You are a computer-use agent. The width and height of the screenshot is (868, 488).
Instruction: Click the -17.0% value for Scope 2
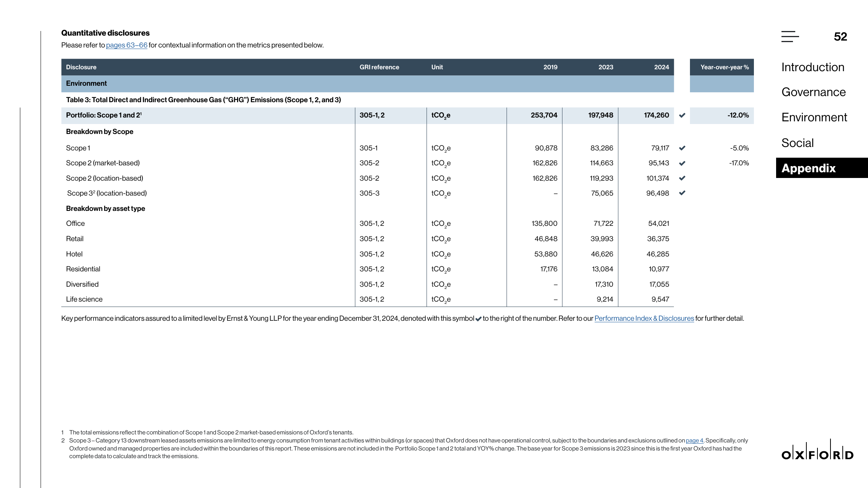(x=739, y=163)
